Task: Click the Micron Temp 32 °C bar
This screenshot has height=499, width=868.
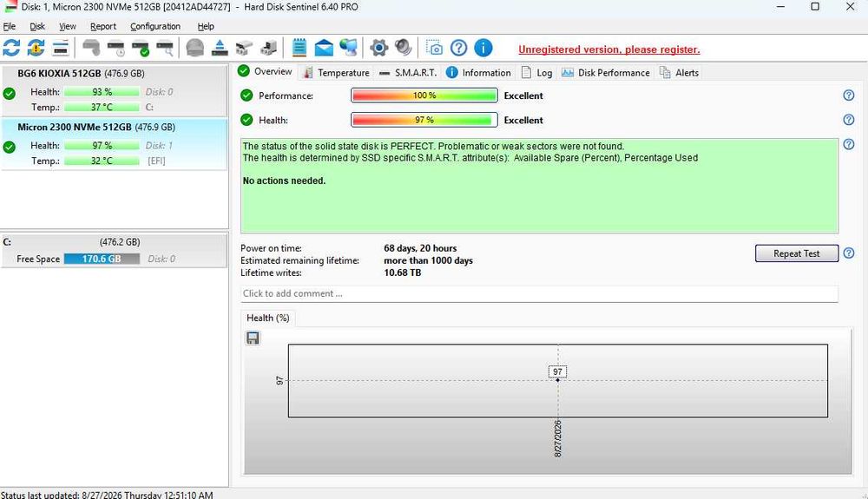Action: tap(102, 161)
